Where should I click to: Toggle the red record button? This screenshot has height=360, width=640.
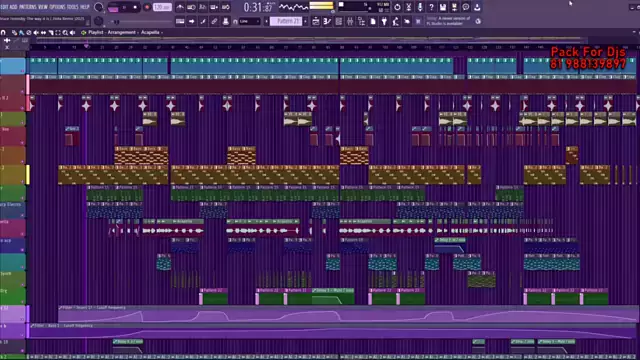pos(147,7)
